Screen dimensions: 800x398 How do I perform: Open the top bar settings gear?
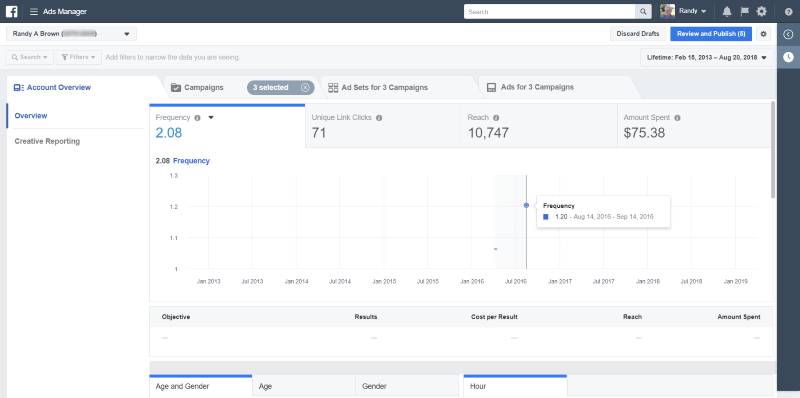pyautogui.click(x=761, y=11)
